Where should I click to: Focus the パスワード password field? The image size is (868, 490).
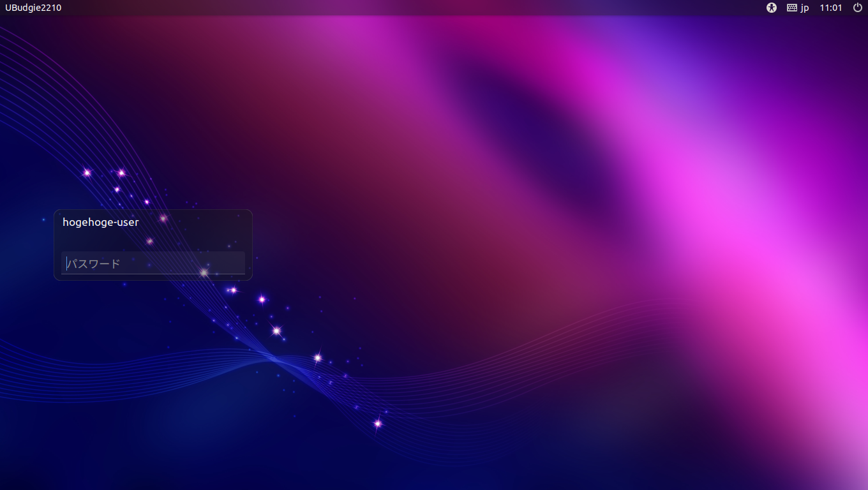[x=153, y=263]
